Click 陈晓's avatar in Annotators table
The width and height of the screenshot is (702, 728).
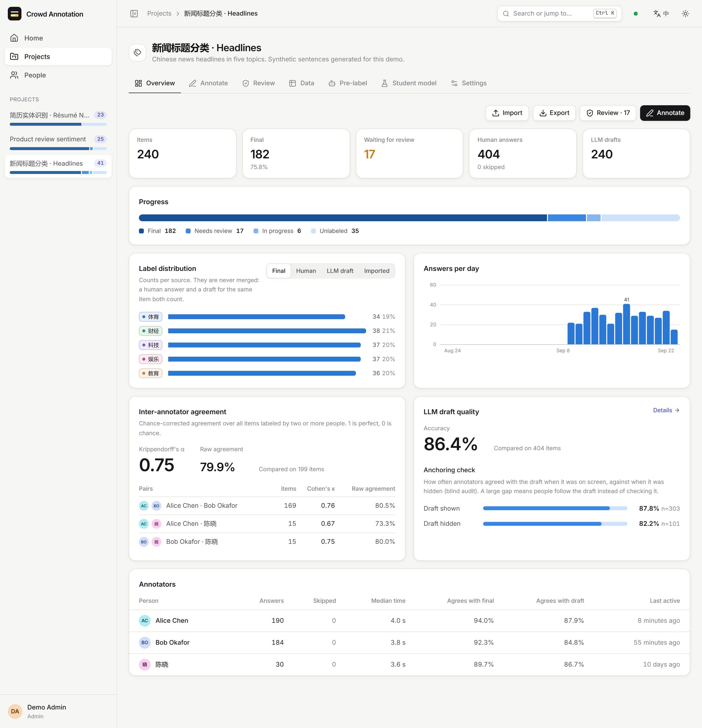(145, 664)
